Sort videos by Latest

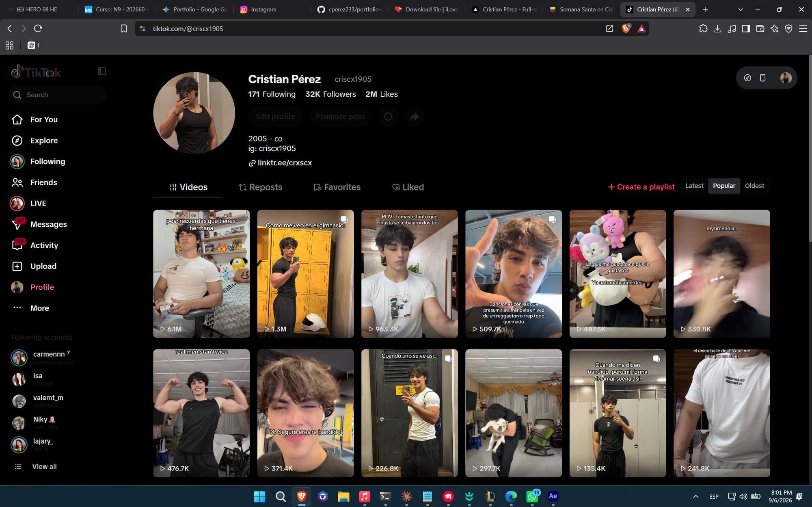[694, 186]
